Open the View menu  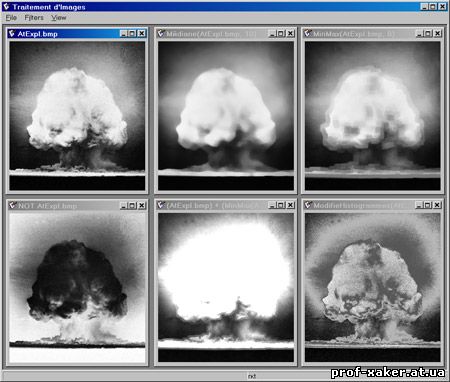pos(59,18)
